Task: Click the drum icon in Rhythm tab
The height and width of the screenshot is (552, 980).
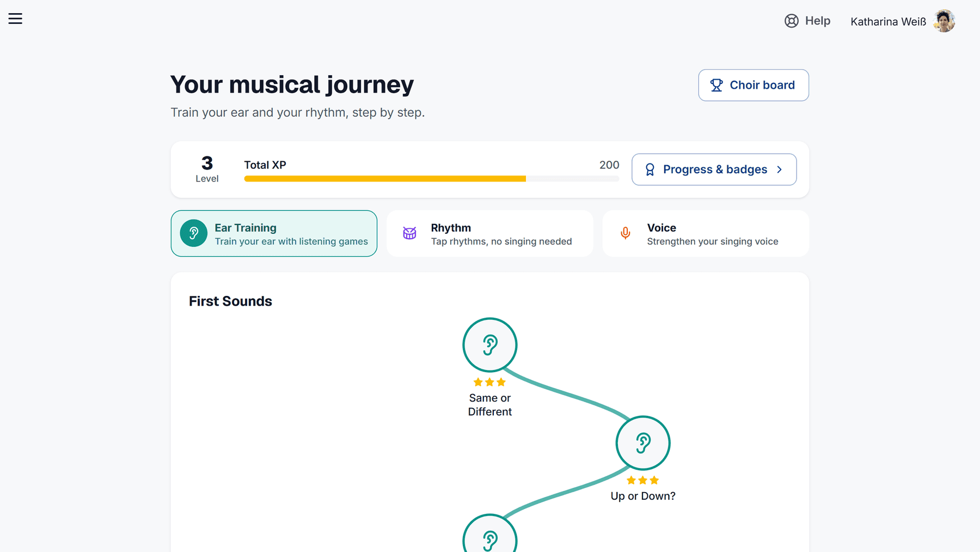Action: pyautogui.click(x=409, y=233)
